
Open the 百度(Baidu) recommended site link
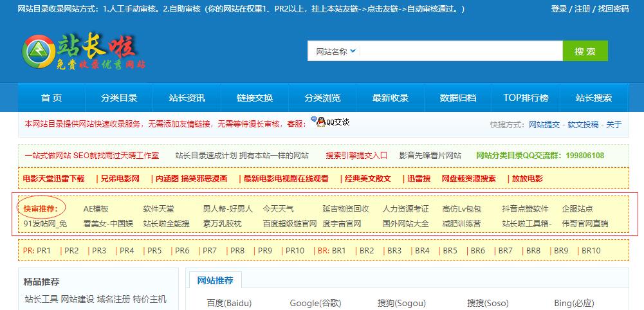(229, 303)
